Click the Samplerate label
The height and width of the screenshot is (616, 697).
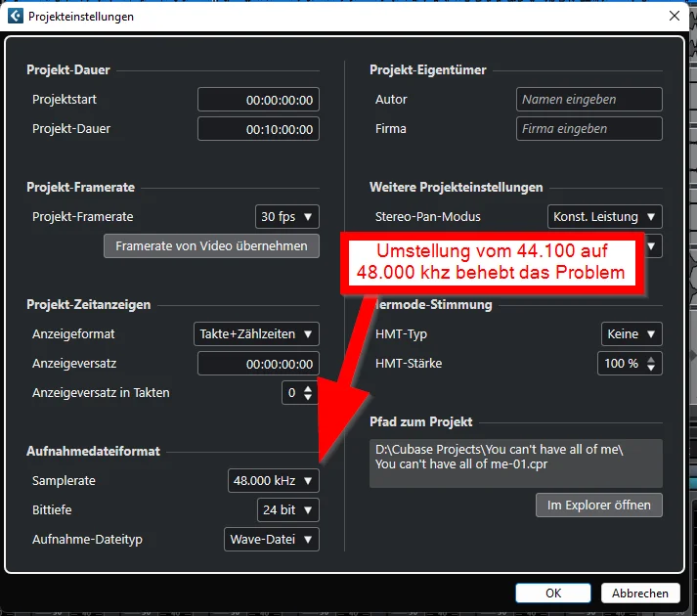[x=64, y=481]
